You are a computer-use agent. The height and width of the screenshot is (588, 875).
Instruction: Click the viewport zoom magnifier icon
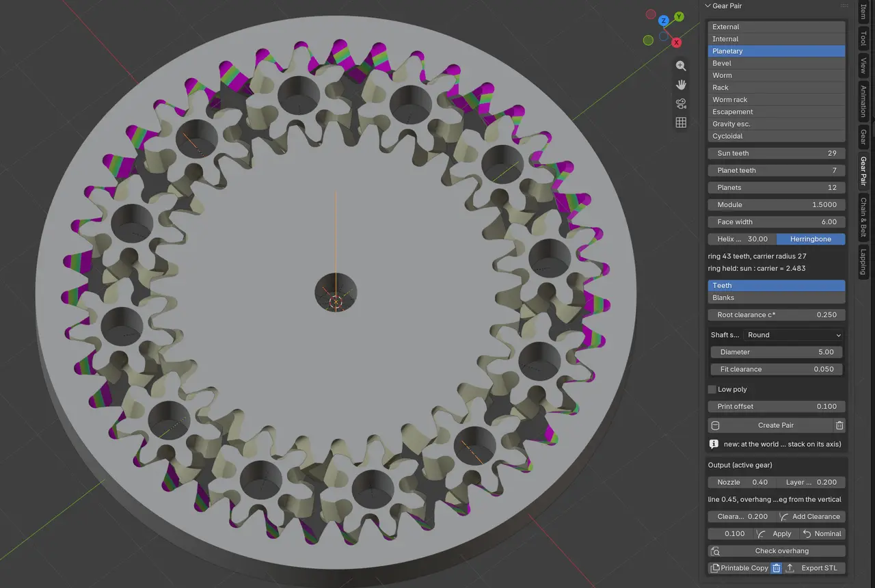click(x=681, y=66)
